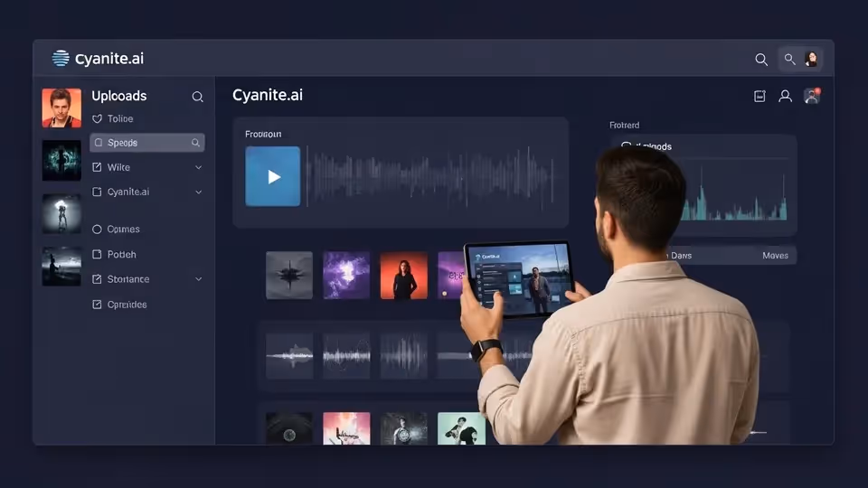This screenshot has height=488, width=868.
Task: Click the heart icon beside Tolioe
Action: (97, 118)
